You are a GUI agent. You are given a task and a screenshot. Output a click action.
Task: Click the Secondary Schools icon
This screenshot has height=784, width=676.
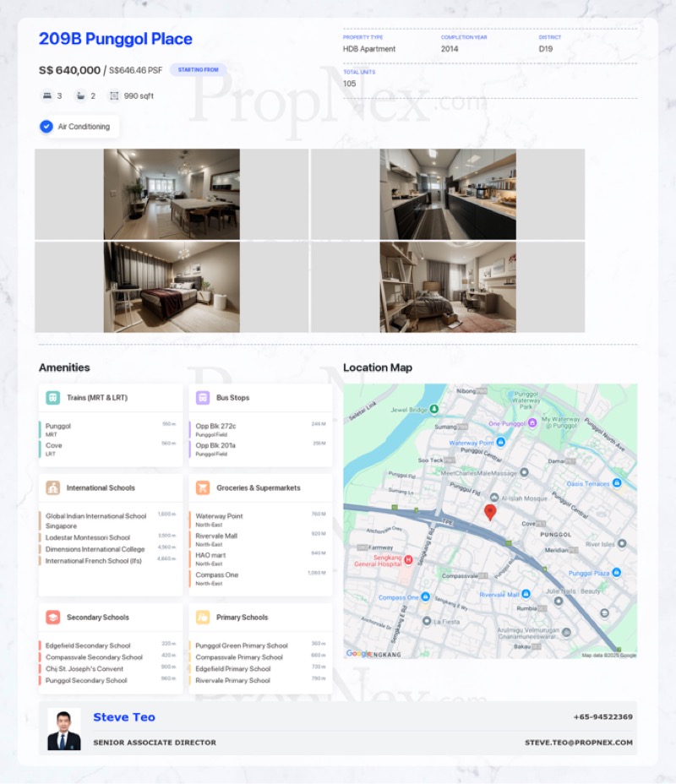pyautogui.click(x=53, y=617)
